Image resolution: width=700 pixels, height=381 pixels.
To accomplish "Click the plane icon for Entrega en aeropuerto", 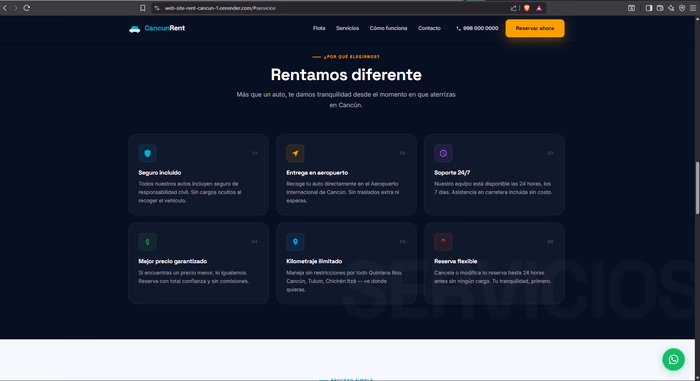I will click(x=295, y=153).
